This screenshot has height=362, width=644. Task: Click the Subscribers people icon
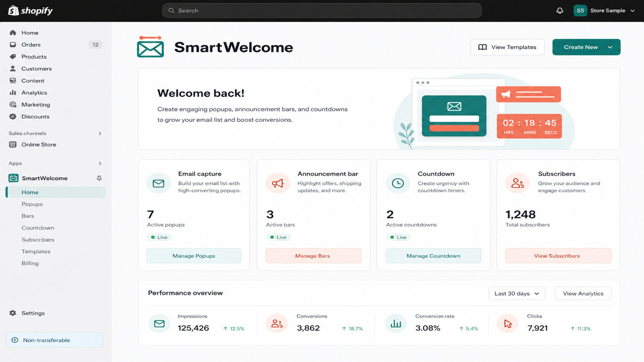click(518, 183)
